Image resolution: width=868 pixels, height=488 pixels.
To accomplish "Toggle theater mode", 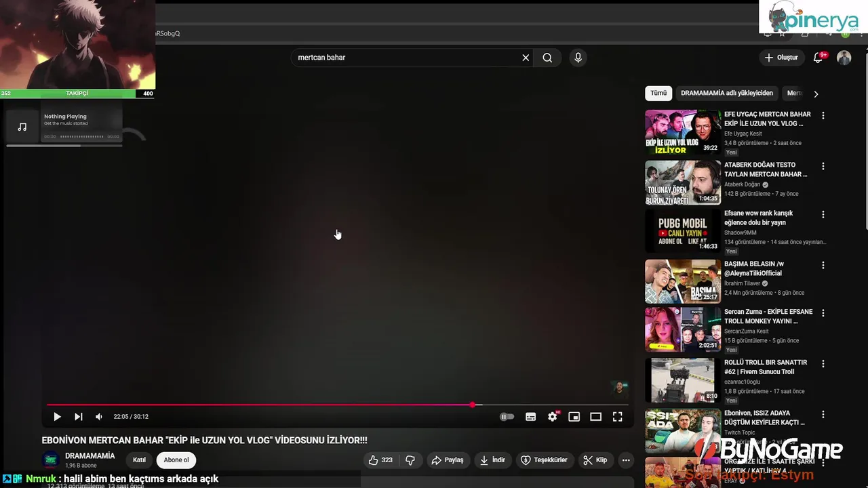I will [x=596, y=417].
